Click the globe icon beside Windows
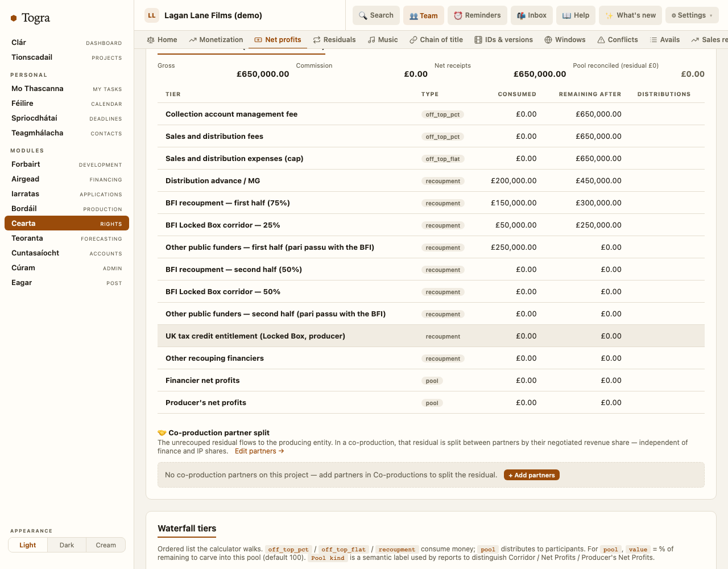 [548, 40]
